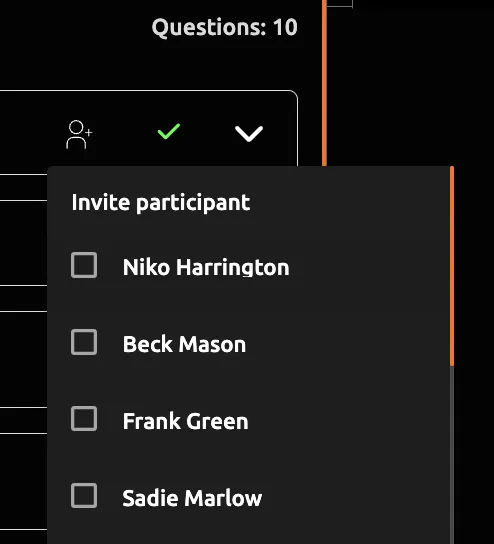Click the green checkmark icon
494x544 pixels.
tap(169, 131)
